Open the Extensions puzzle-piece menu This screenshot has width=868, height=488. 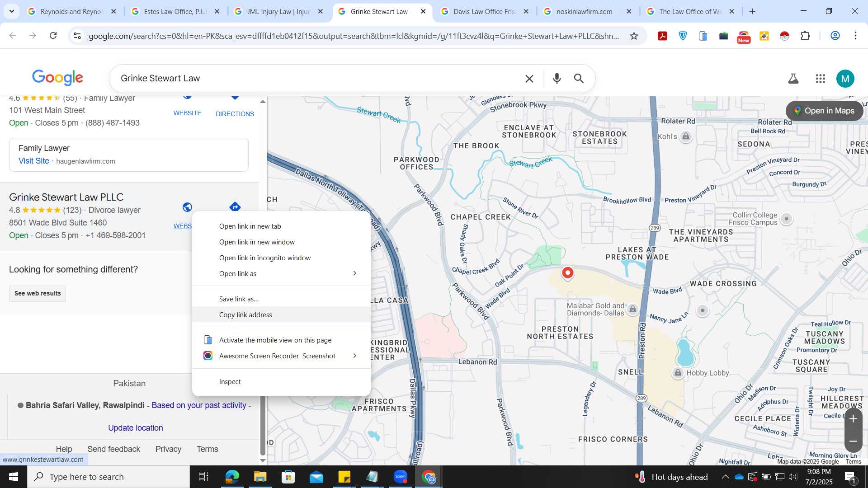point(805,36)
